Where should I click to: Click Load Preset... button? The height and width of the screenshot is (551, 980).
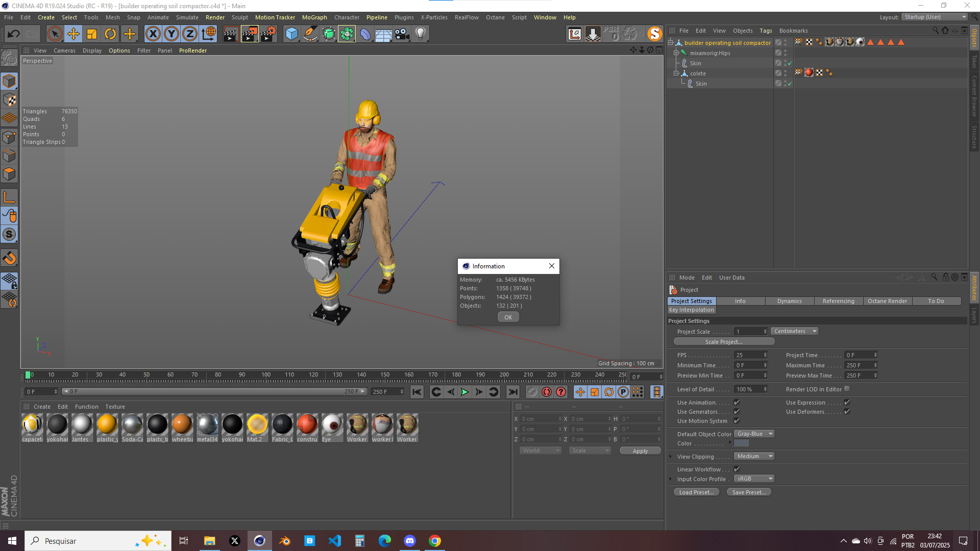[x=696, y=492]
